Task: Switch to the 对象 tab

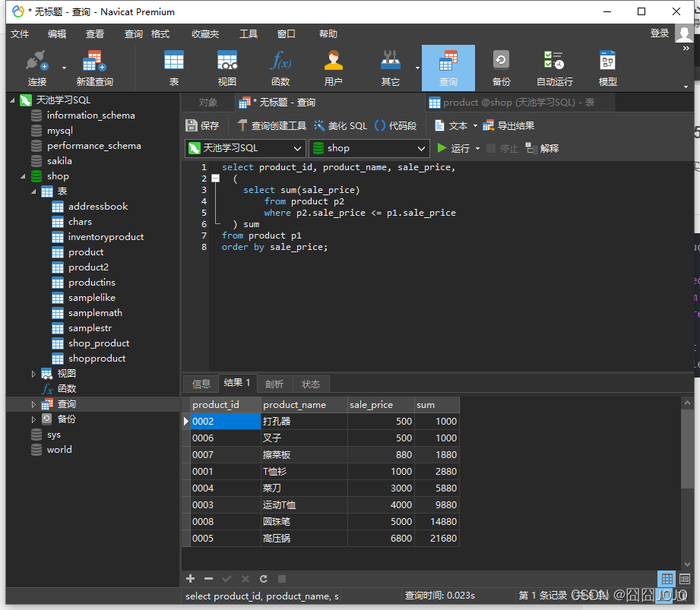Action: 208,103
